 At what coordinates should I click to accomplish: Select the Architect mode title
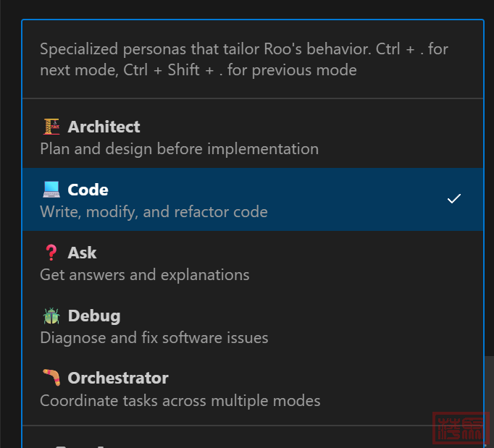click(104, 127)
